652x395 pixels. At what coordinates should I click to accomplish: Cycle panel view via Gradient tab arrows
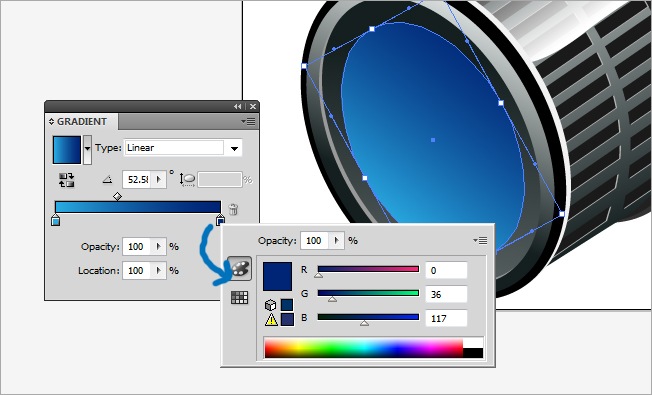pyautogui.click(x=52, y=121)
